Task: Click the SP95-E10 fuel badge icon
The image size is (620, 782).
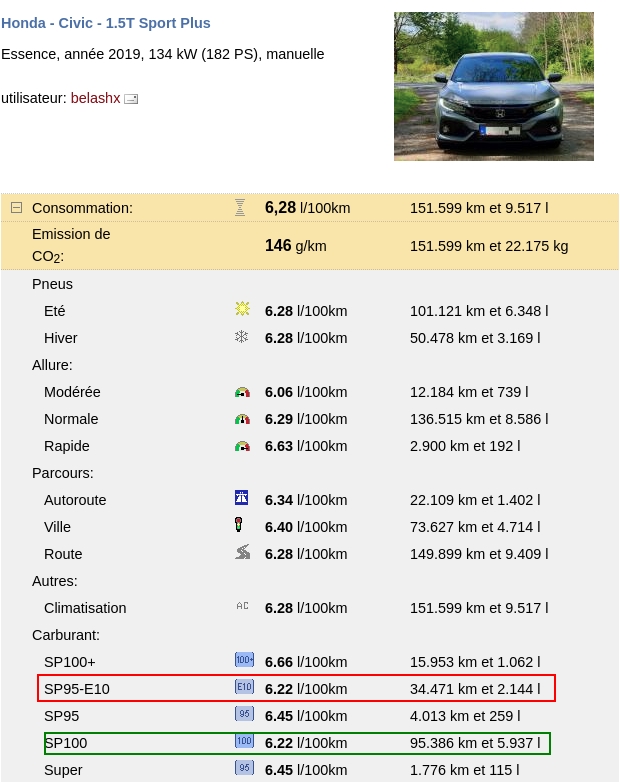Action: [x=244, y=687]
